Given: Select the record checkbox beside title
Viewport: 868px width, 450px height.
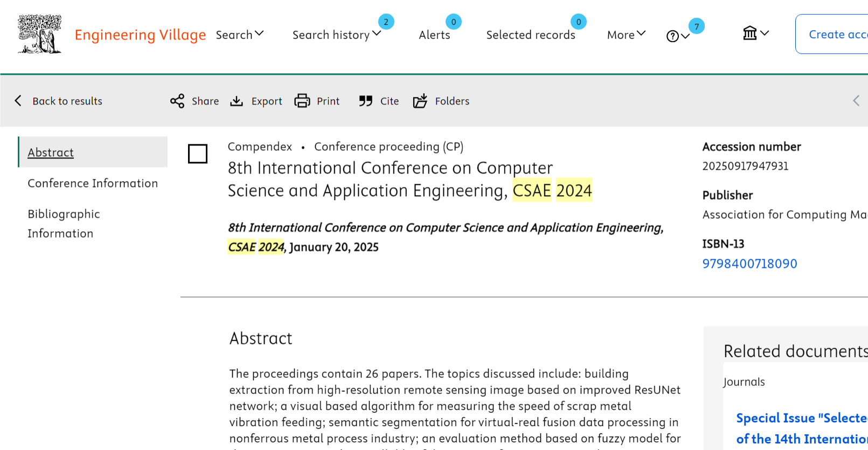Looking at the screenshot, I should pyautogui.click(x=198, y=154).
